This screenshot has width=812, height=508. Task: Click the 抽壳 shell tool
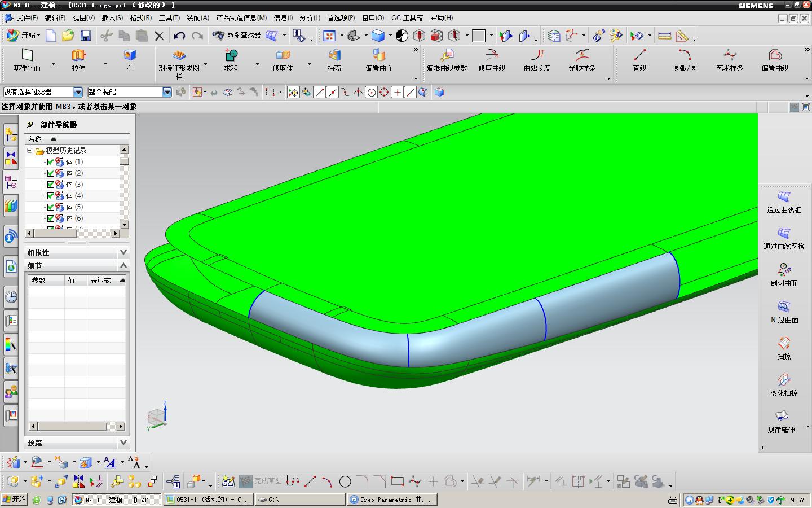point(334,60)
